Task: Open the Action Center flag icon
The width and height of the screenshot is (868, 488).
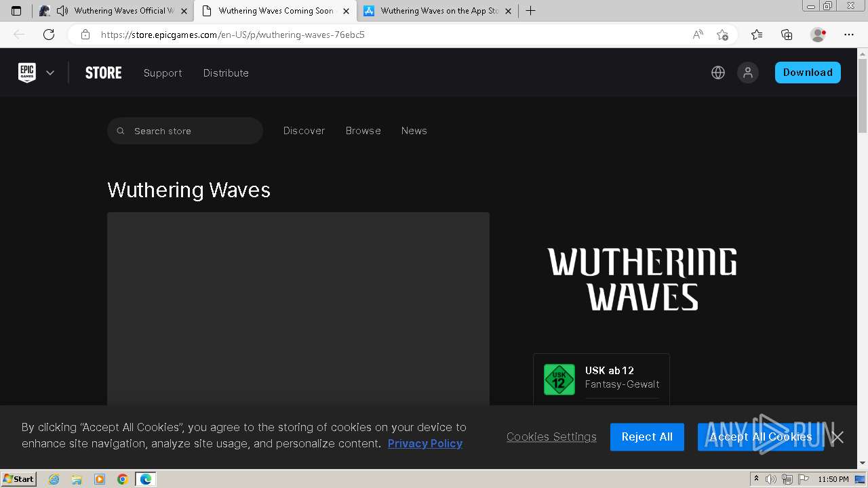Action: click(x=803, y=479)
